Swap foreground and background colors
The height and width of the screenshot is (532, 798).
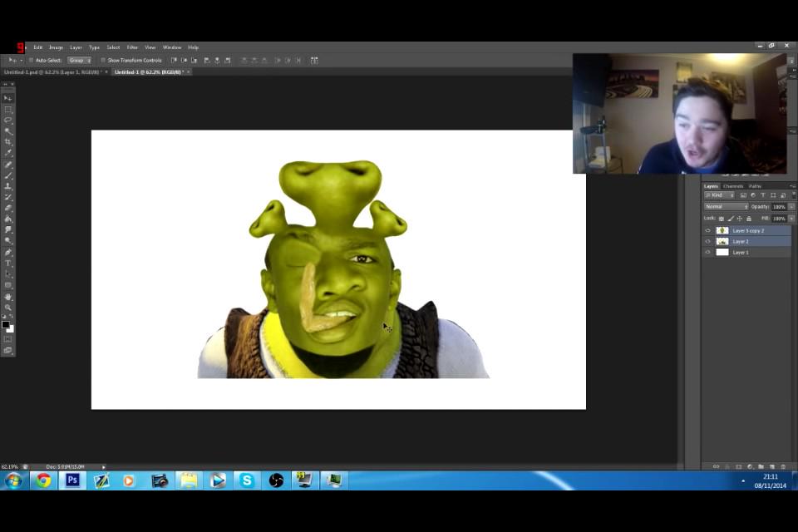pos(12,318)
